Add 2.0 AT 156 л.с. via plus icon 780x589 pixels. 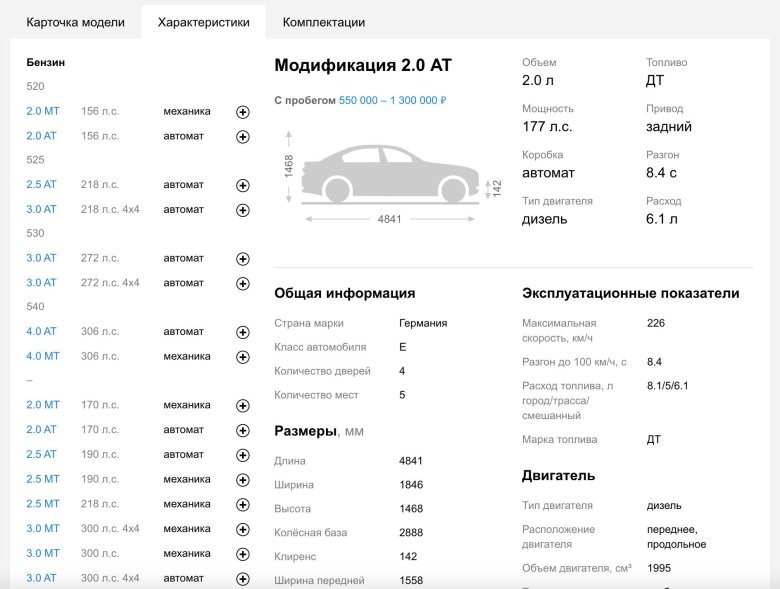click(x=242, y=137)
